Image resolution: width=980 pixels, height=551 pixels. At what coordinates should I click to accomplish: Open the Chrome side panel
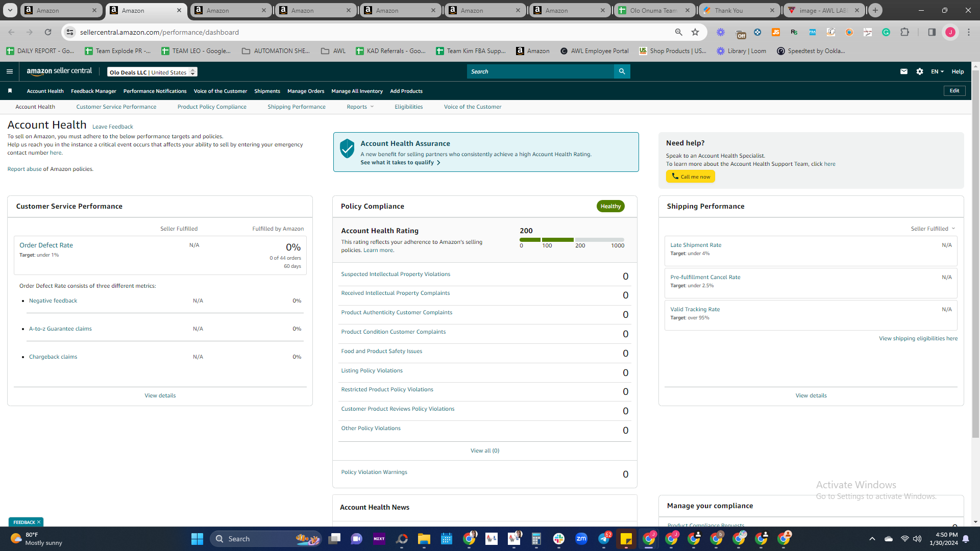[x=932, y=32]
